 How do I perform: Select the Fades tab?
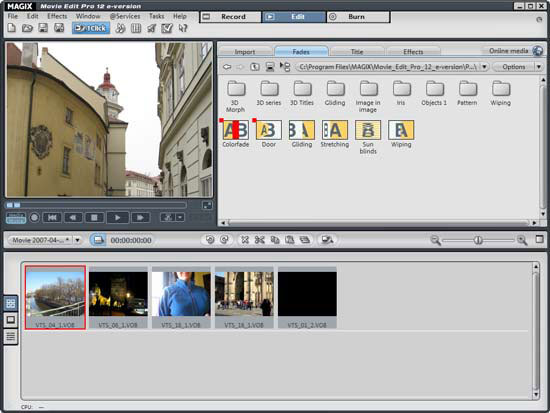(x=301, y=52)
